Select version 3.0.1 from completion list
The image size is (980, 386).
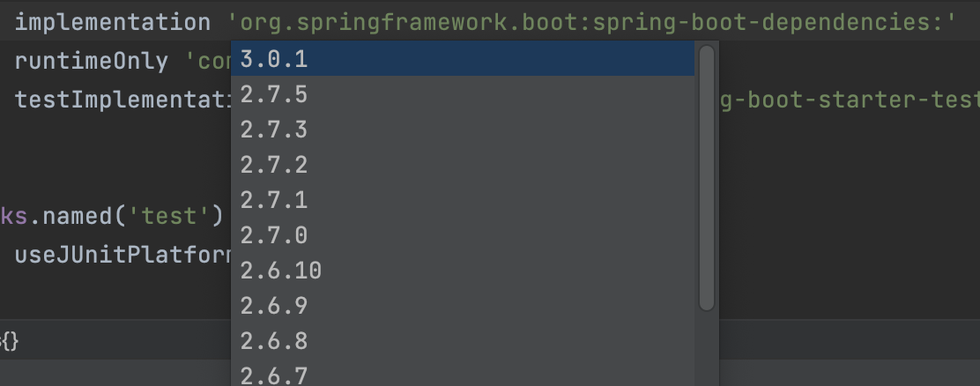(274, 60)
